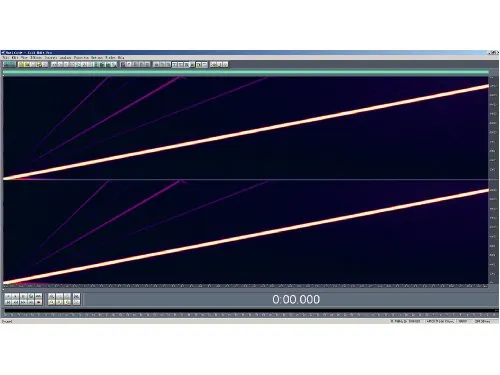Viewport: 500px width, 375px height.
Task: Open the Effects menu
Action: [x=36, y=57]
